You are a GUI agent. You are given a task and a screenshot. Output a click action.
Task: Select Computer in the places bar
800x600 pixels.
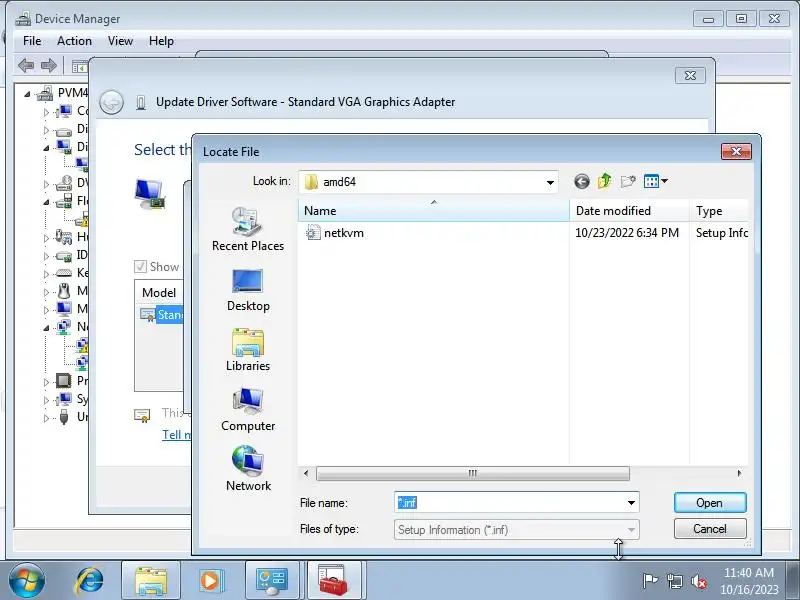[x=248, y=410]
